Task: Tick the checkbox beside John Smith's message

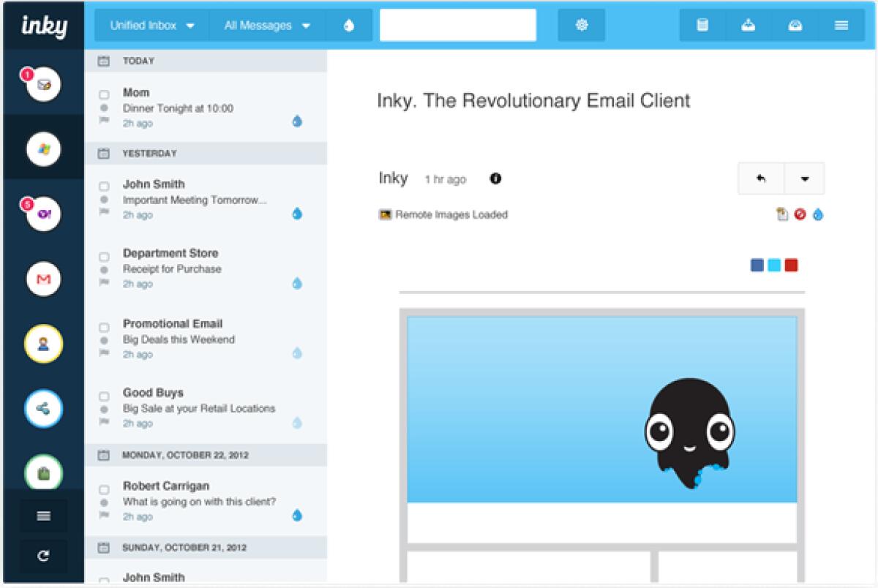Action: [103, 184]
